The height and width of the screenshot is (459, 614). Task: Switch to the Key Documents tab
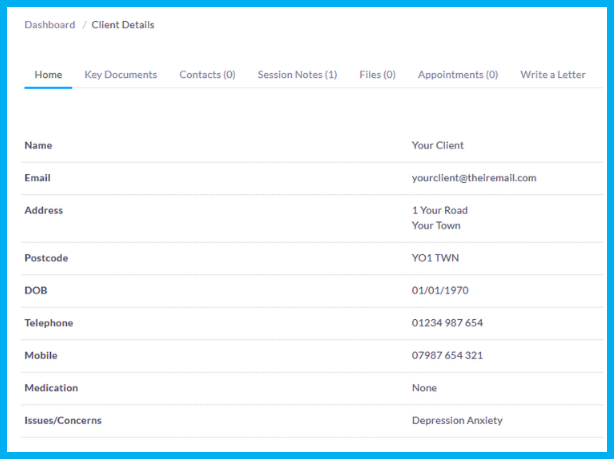tap(120, 75)
